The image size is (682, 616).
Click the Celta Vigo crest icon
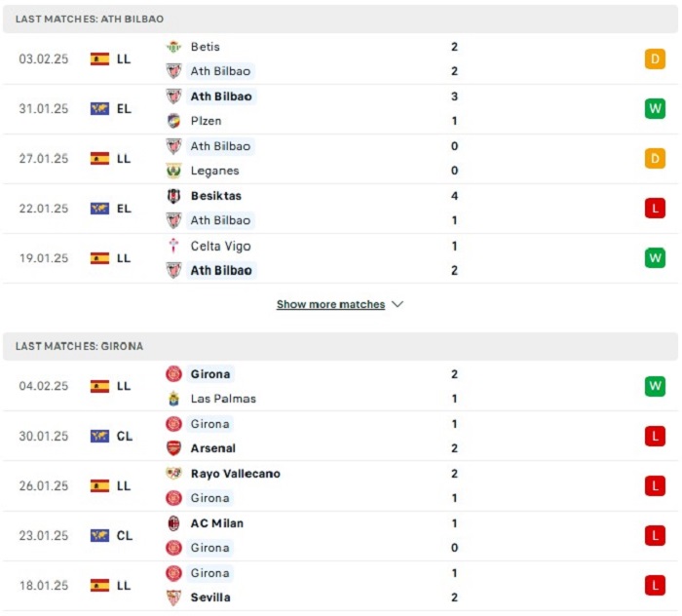pos(173,246)
